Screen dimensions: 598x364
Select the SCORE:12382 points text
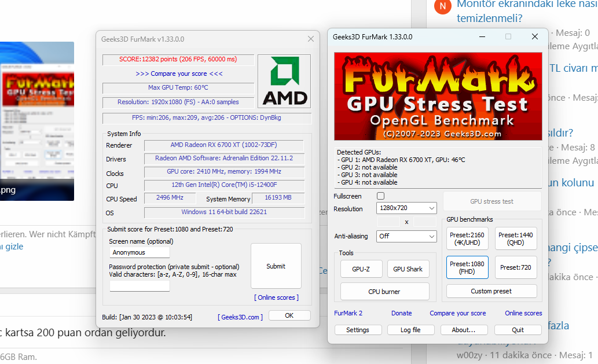[x=178, y=60]
